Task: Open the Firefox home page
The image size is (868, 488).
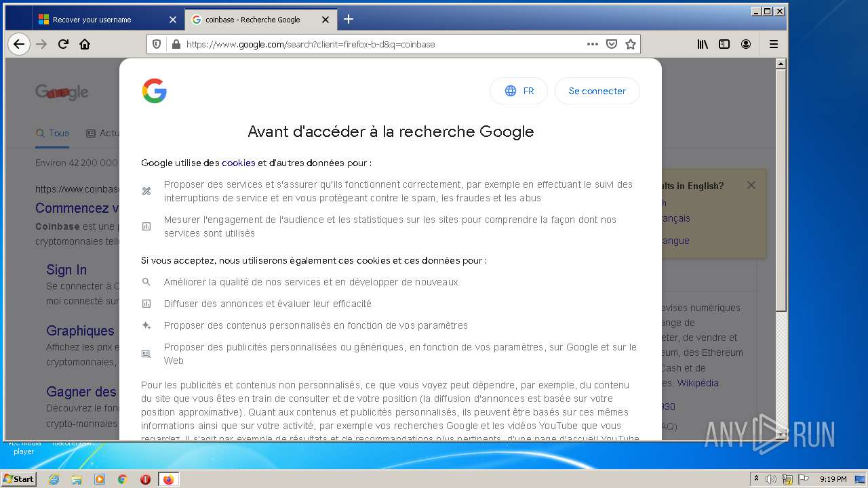Action: (x=85, y=44)
